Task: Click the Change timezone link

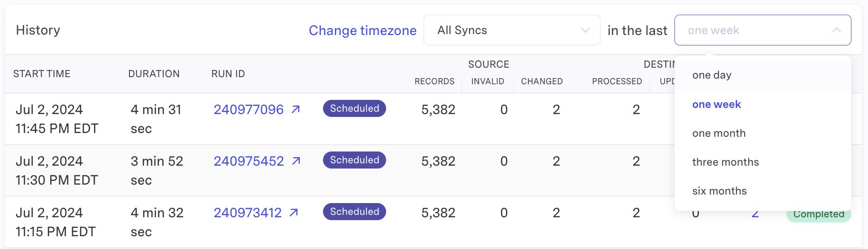Action: click(x=362, y=30)
